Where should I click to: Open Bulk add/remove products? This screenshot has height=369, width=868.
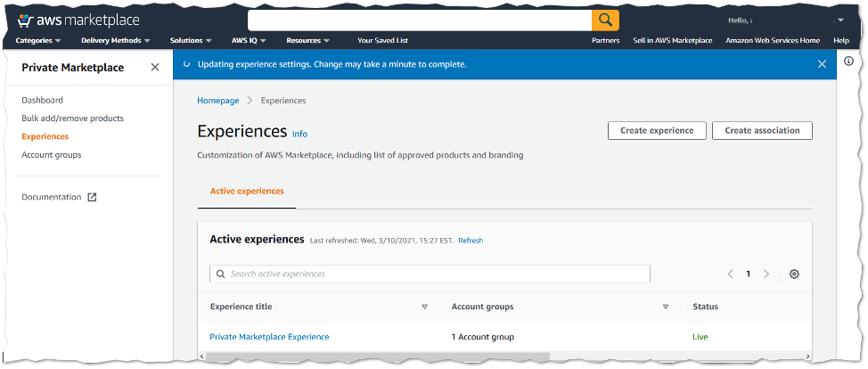click(72, 118)
